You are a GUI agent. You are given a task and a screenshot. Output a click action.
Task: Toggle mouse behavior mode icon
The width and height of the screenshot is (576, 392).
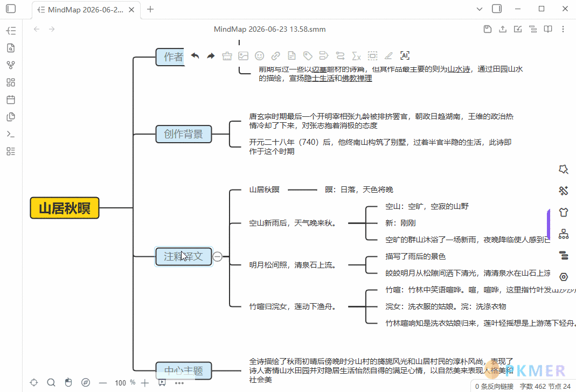pos(68,382)
